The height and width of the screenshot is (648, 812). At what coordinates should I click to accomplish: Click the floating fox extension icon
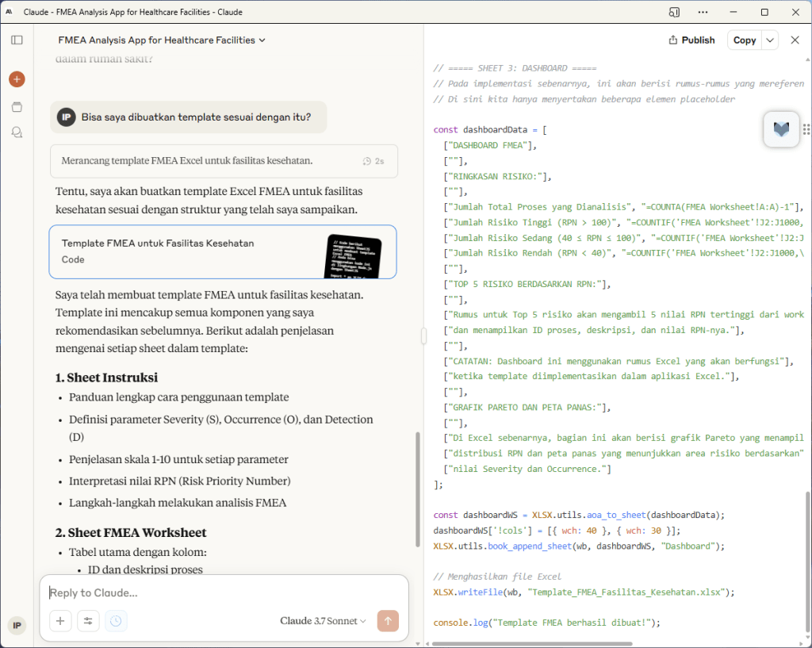click(781, 129)
